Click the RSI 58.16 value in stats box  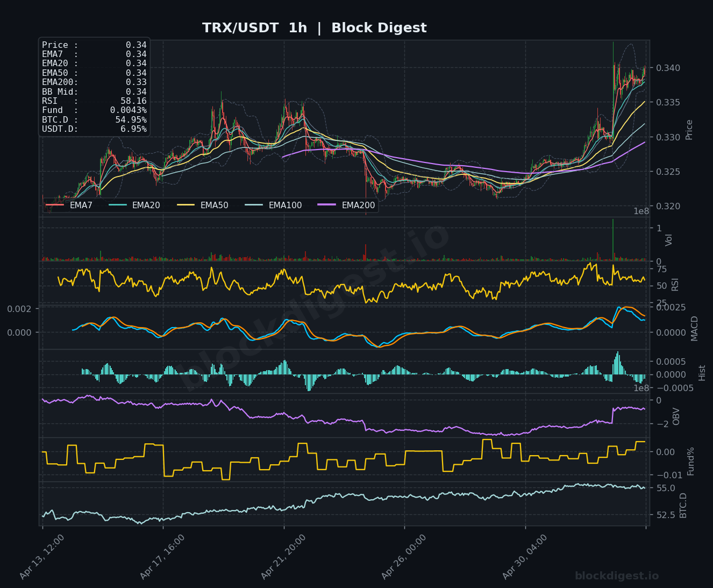[133, 101]
